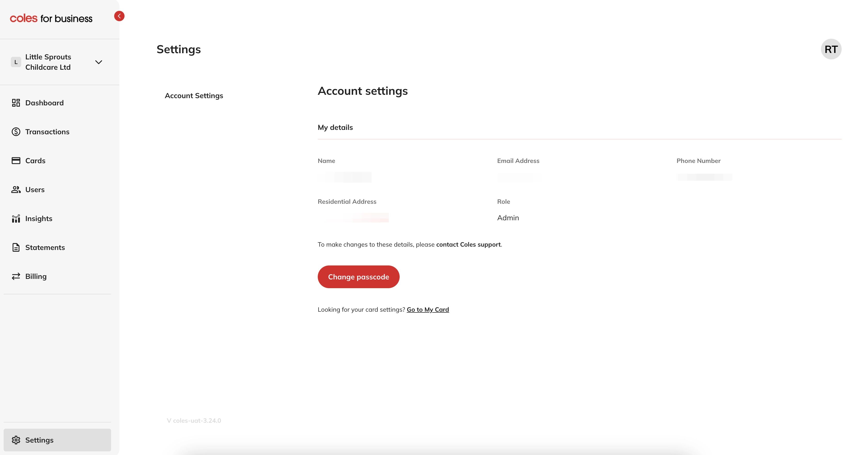
Task: Open the RT profile avatar
Action: pos(831,49)
